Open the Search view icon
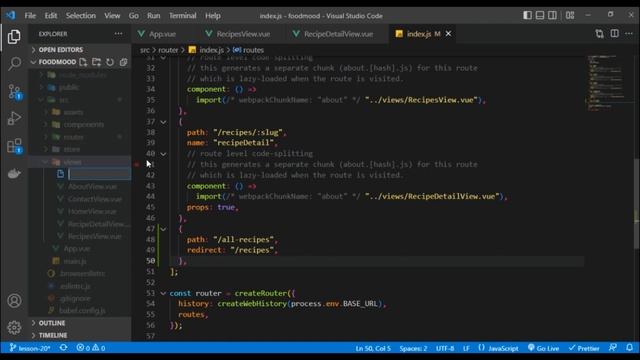The height and width of the screenshot is (360, 640). [14, 64]
